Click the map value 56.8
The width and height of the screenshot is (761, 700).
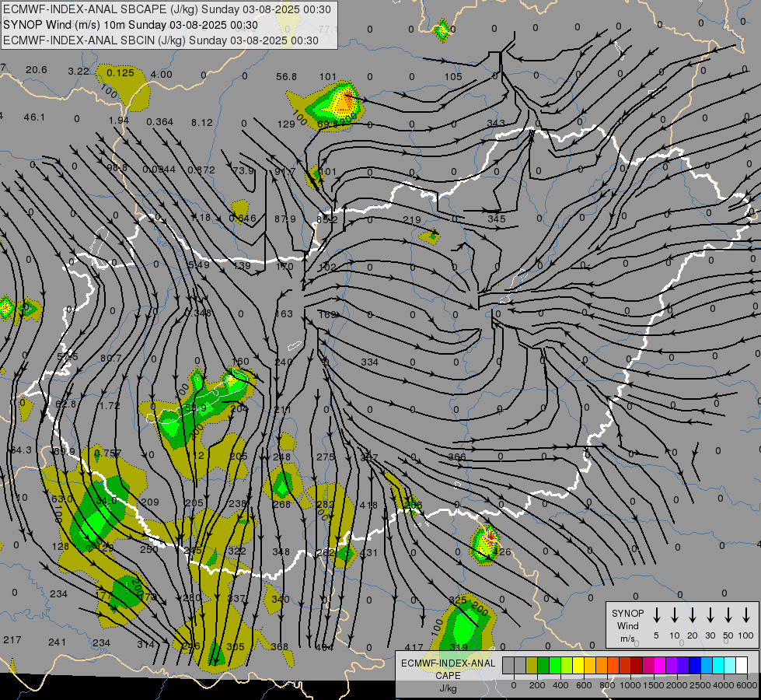(286, 77)
